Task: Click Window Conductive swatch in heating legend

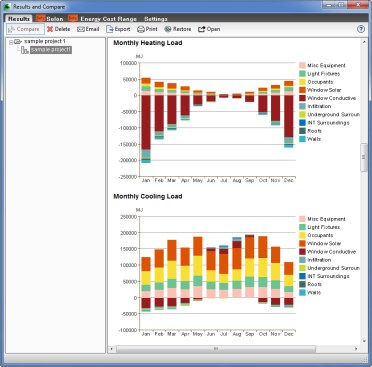Action: pos(302,98)
